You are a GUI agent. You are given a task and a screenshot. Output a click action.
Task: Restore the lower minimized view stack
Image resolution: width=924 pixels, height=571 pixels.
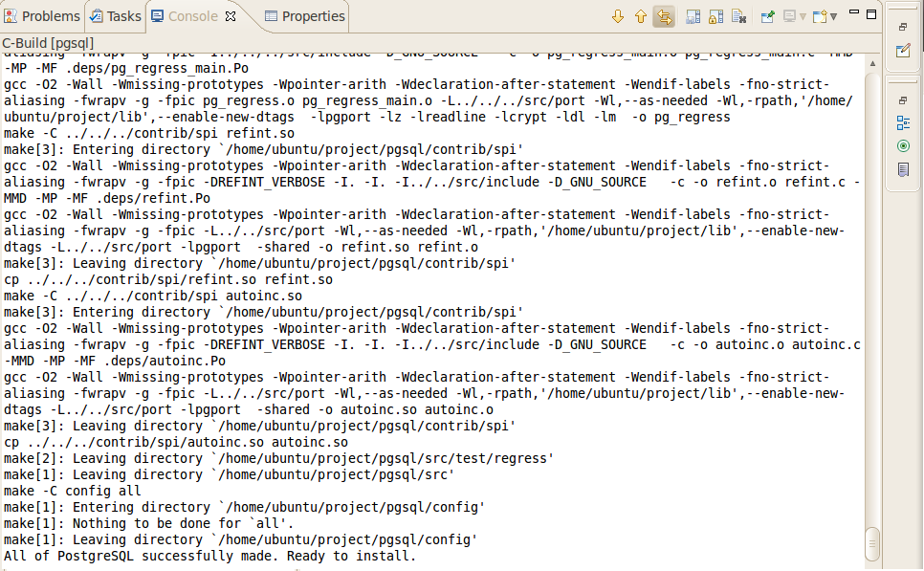(x=903, y=99)
